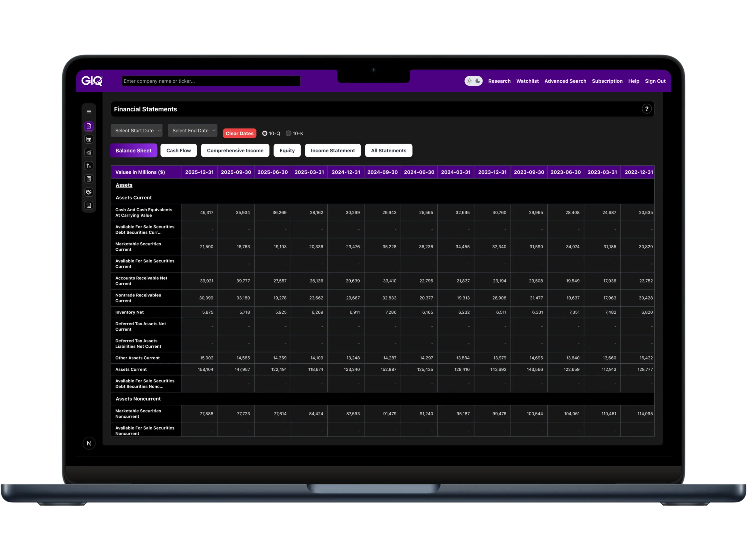747x560 pixels.
Task: Click the building sidebar icon
Action: pos(89,206)
